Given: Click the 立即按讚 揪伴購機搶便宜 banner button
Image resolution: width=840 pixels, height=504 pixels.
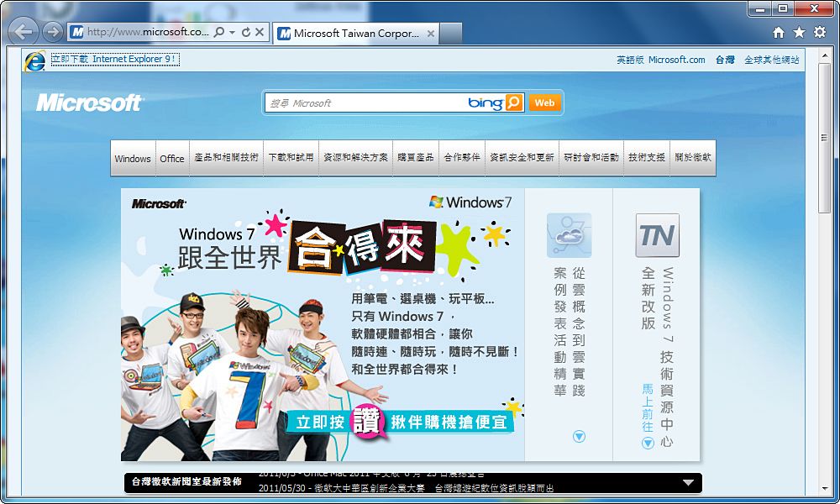Looking at the screenshot, I should [x=402, y=422].
